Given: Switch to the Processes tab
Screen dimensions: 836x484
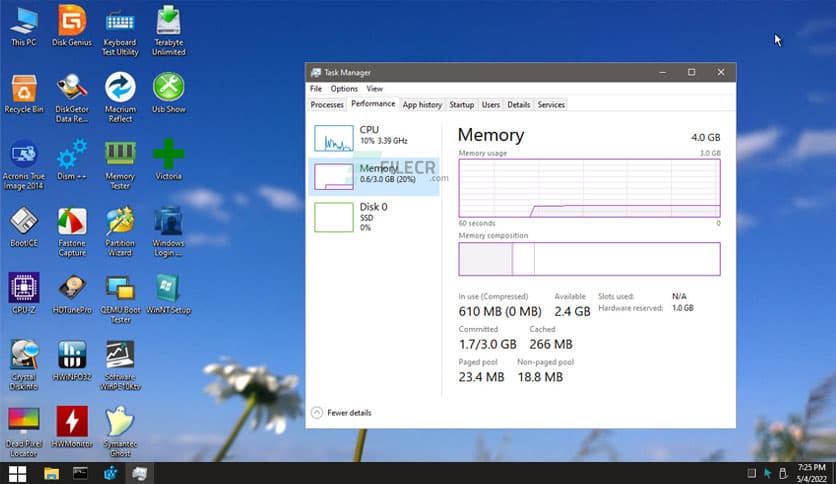Looking at the screenshot, I should point(327,104).
